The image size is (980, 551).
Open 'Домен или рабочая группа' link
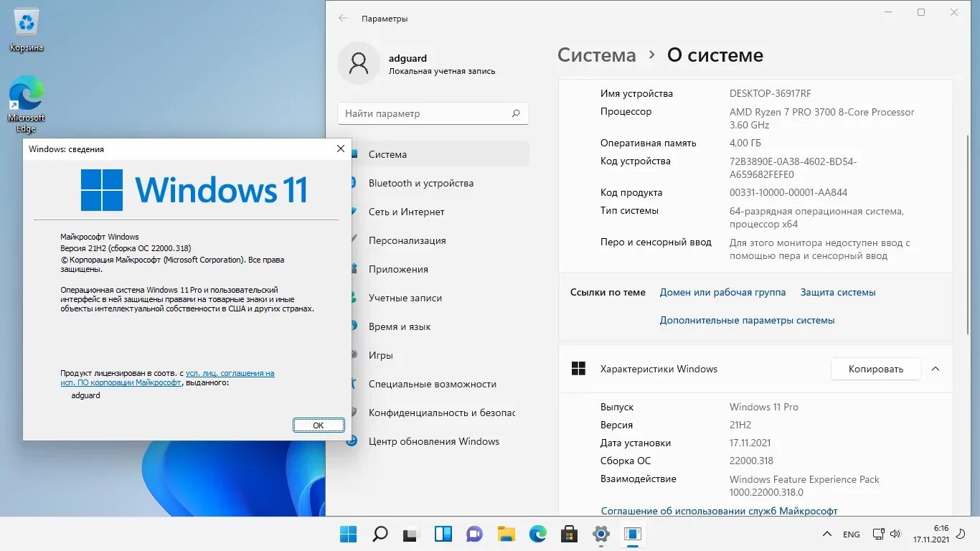[x=722, y=292]
